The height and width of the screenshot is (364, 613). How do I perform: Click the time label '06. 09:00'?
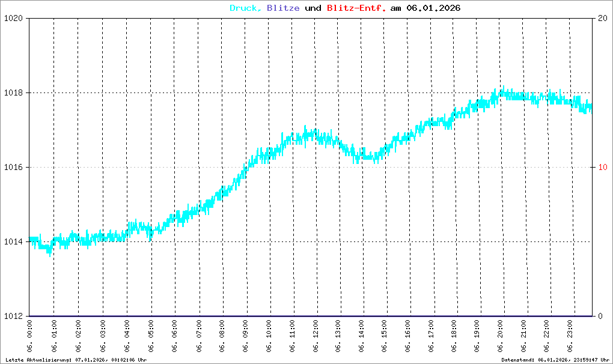[x=246, y=336]
